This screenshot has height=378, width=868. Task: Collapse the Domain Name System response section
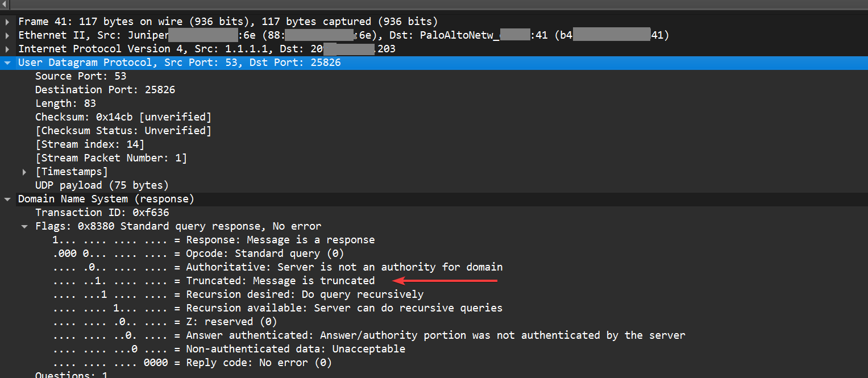[6, 198]
